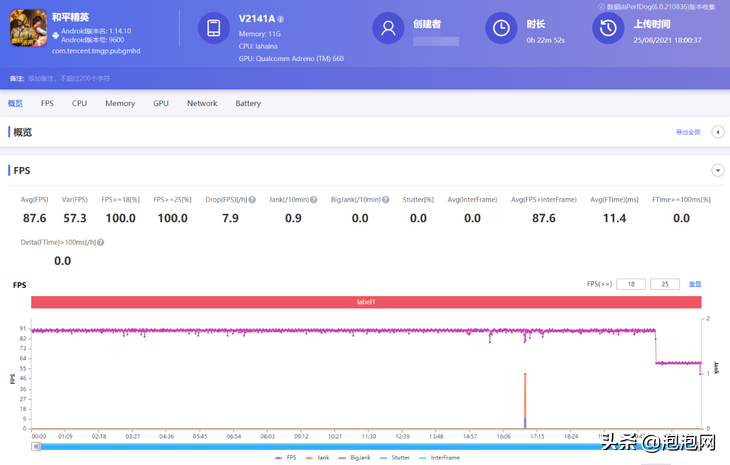This screenshot has width=730, height=465.
Task: Toggle the FPS legend series
Action: pyautogui.click(x=285, y=458)
